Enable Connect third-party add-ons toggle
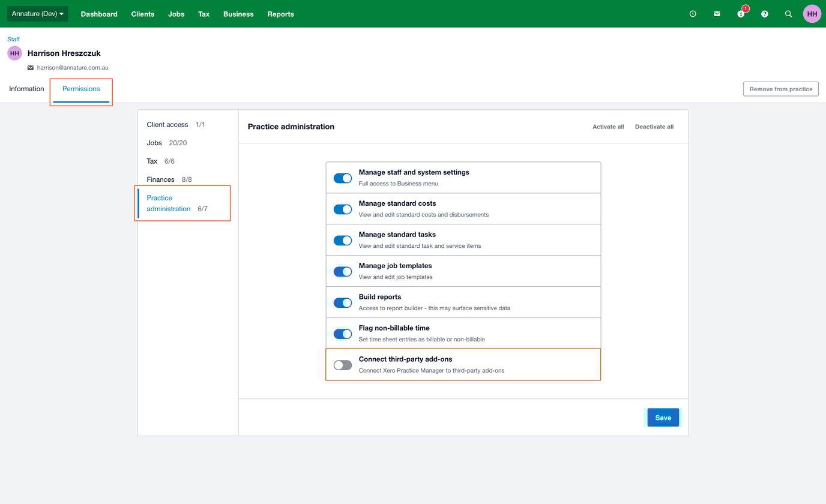This screenshot has width=826, height=504. [x=343, y=365]
